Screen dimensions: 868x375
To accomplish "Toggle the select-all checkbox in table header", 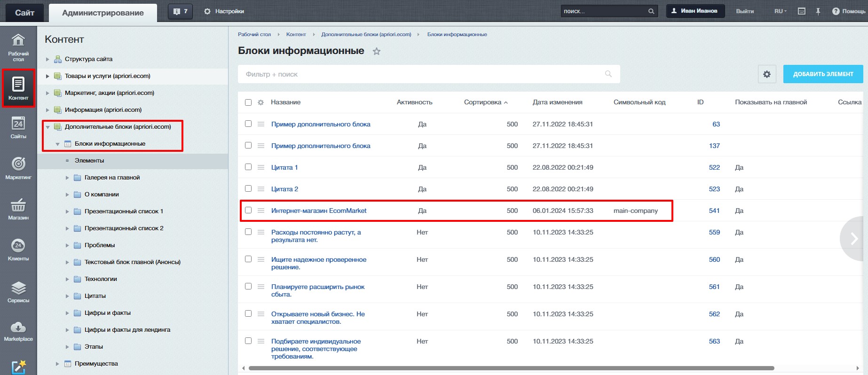I will coord(248,102).
